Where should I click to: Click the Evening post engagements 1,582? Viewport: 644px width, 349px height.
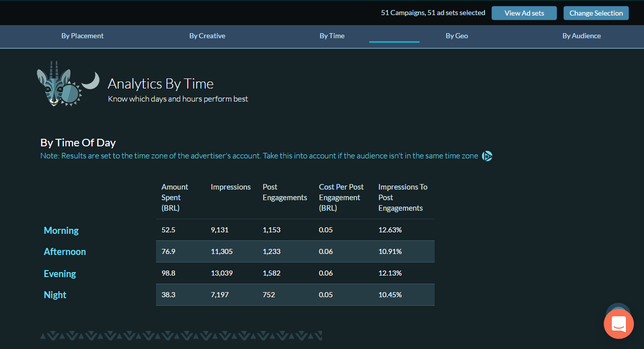pos(272,273)
